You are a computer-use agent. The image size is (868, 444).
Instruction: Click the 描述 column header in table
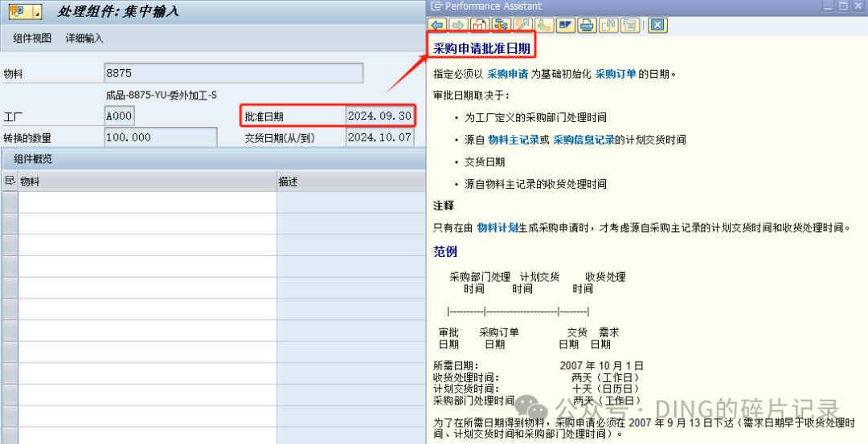pyautogui.click(x=351, y=181)
